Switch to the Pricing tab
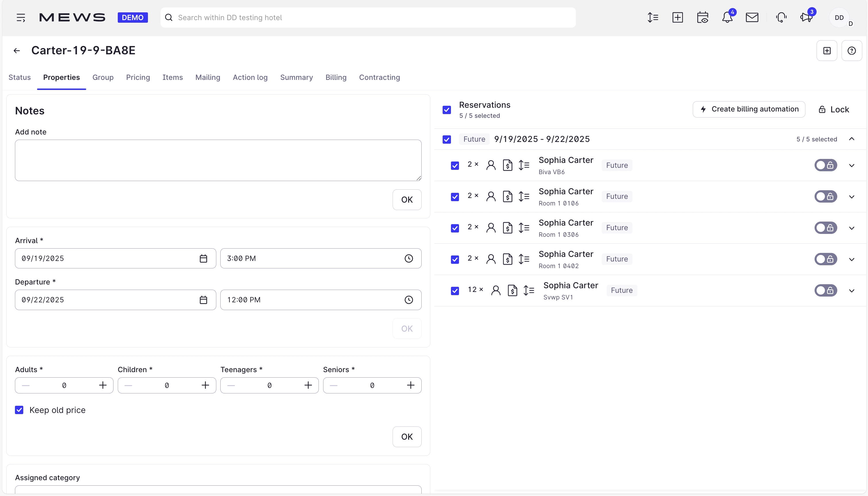This screenshot has width=868, height=496. [x=138, y=78]
